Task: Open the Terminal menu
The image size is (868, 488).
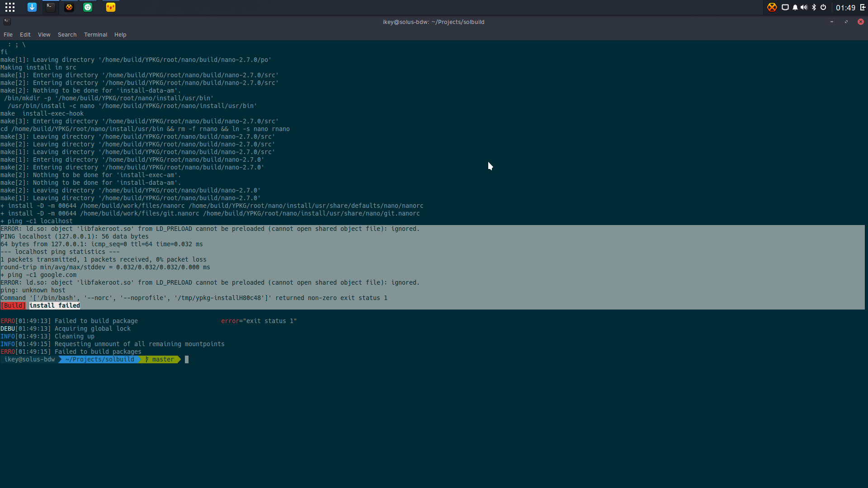Action: pyautogui.click(x=96, y=35)
